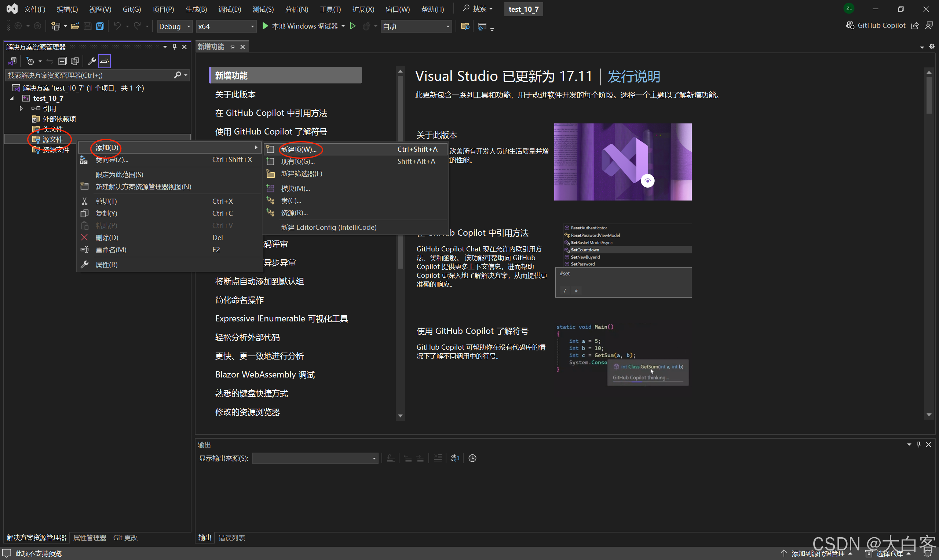Click the Solution Explorer search field
Screen dimensions: 939x560
point(90,75)
